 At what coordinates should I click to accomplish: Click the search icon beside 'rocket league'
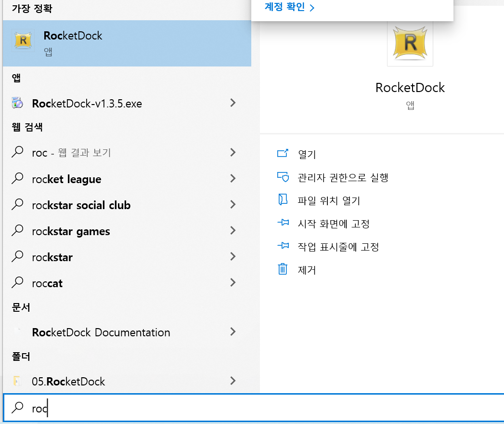(17, 179)
